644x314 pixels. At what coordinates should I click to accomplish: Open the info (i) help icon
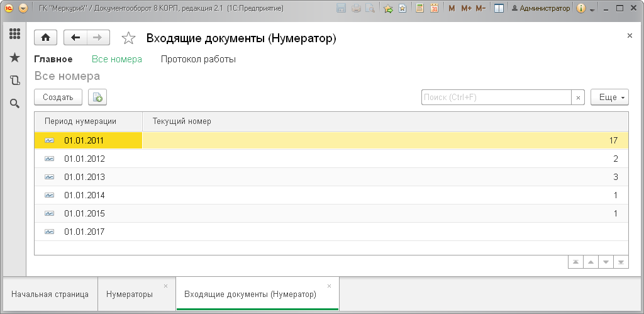coord(580,8)
